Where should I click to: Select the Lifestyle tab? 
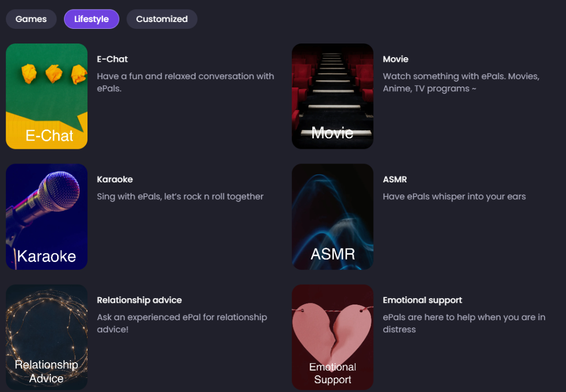91,19
